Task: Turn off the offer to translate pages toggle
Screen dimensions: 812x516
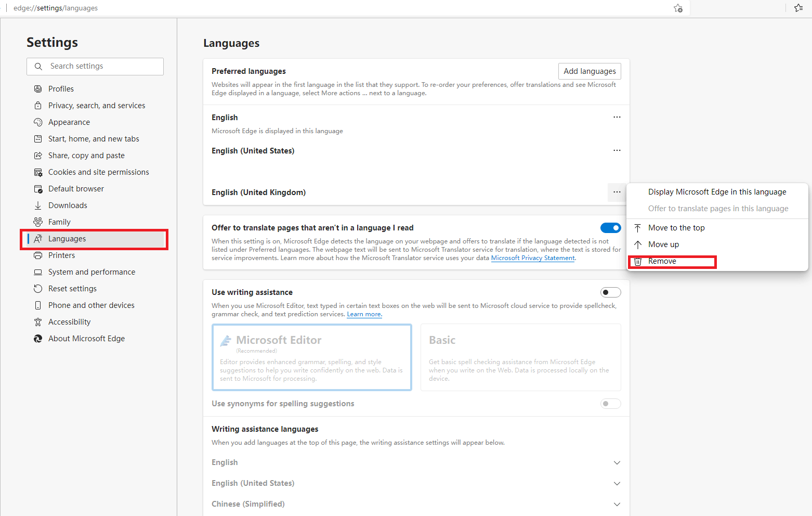Action: (611, 228)
